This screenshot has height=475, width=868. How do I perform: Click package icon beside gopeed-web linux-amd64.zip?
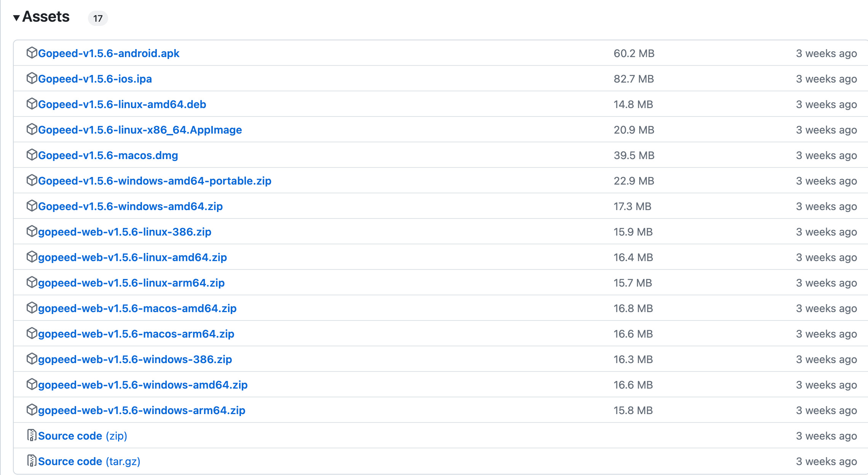[32, 257]
